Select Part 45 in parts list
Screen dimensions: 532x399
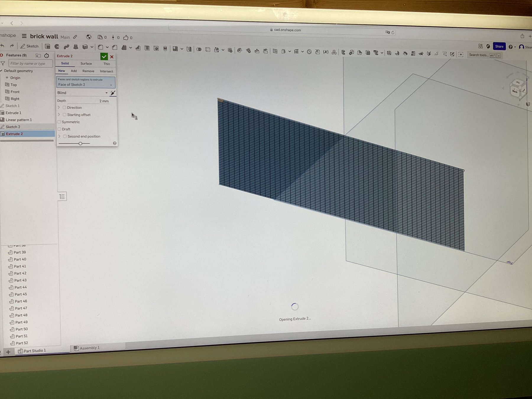21,294
